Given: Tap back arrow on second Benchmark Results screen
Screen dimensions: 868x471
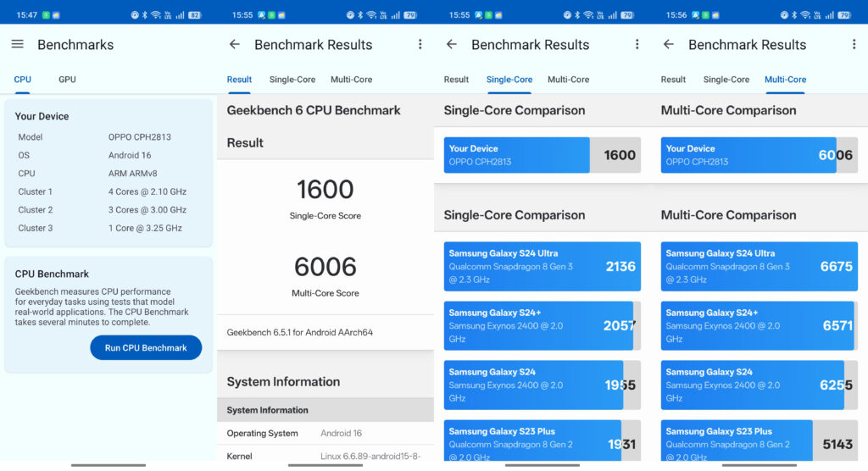Looking at the screenshot, I should click(235, 44).
